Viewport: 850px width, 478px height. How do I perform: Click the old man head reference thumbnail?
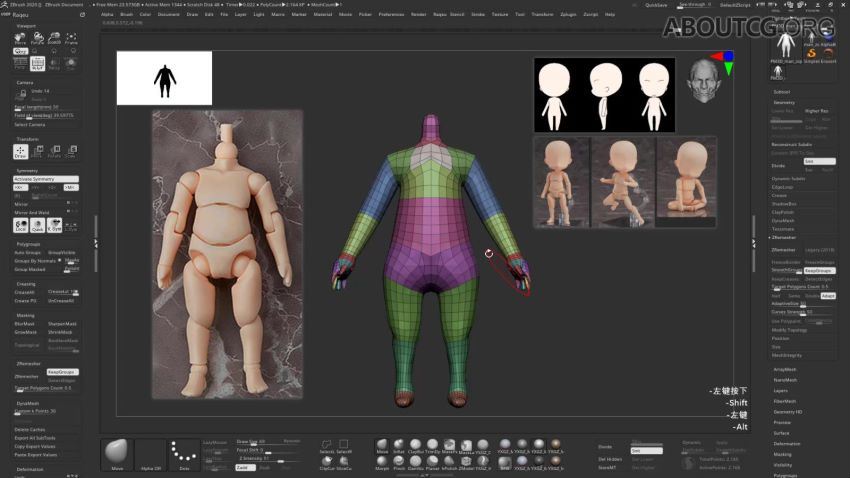(703, 81)
